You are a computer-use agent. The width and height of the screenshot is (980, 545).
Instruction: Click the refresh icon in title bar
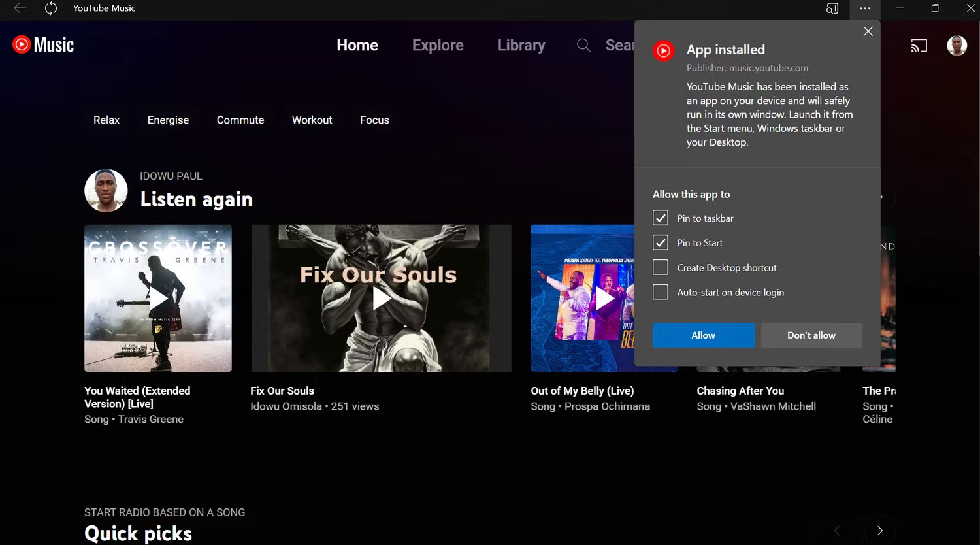(x=51, y=8)
